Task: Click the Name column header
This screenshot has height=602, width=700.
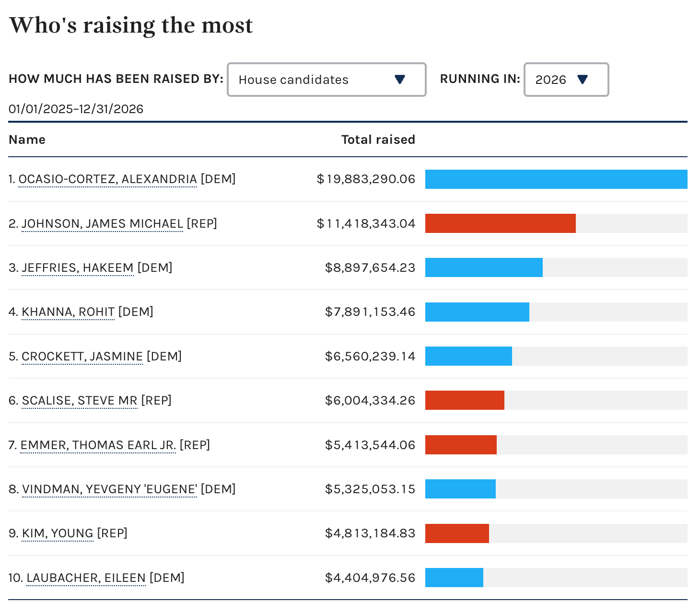Action: pos(27,139)
